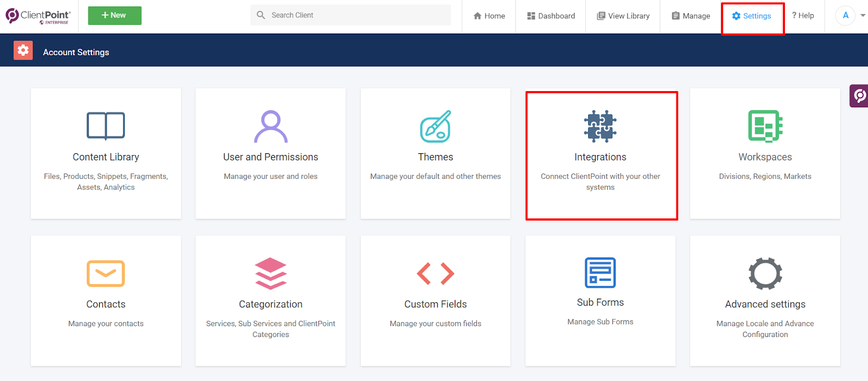Open the Categorization title link
Image resolution: width=868 pixels, height=381 pixels.
271,305
